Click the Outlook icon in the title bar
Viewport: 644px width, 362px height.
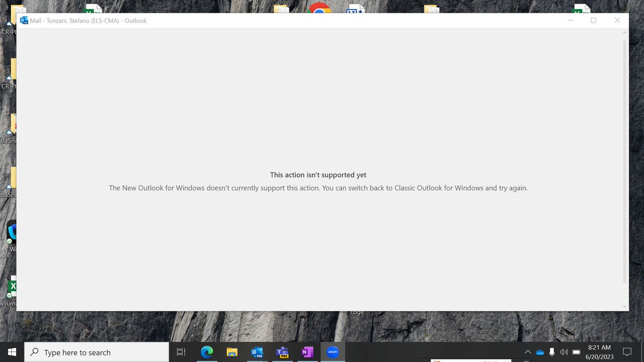(x=24, y=20)
